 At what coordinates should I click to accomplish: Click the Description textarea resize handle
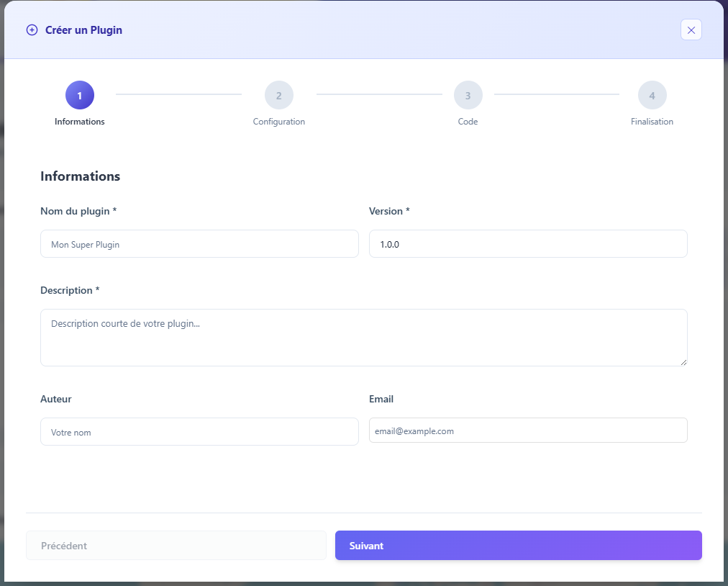coord(683,362)
